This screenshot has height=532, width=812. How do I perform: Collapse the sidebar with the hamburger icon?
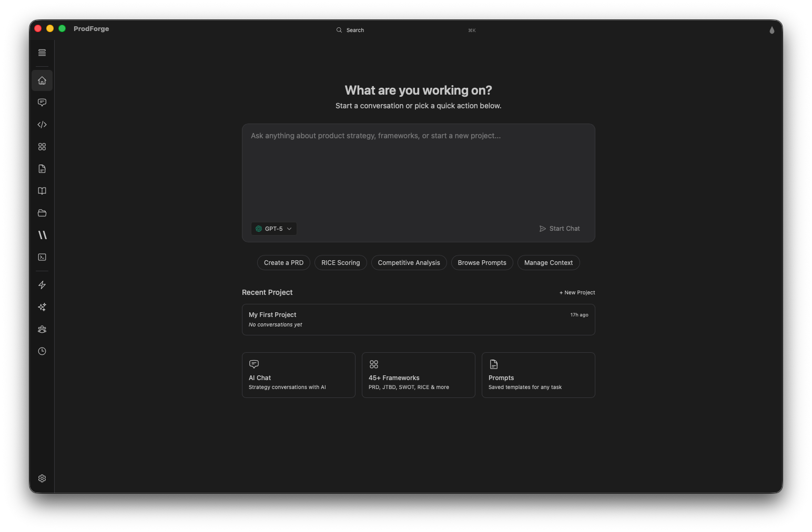pyautogui.click(x=42, y=53)
